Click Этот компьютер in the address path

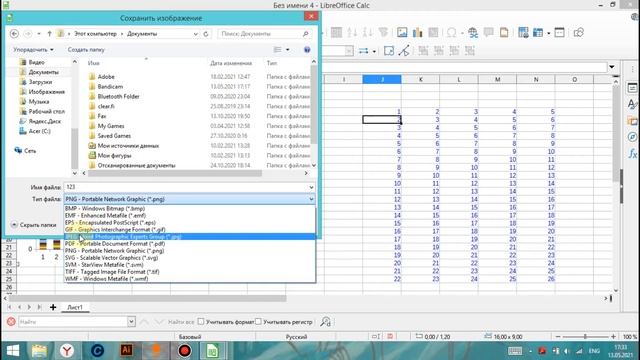tap(95, 34)
